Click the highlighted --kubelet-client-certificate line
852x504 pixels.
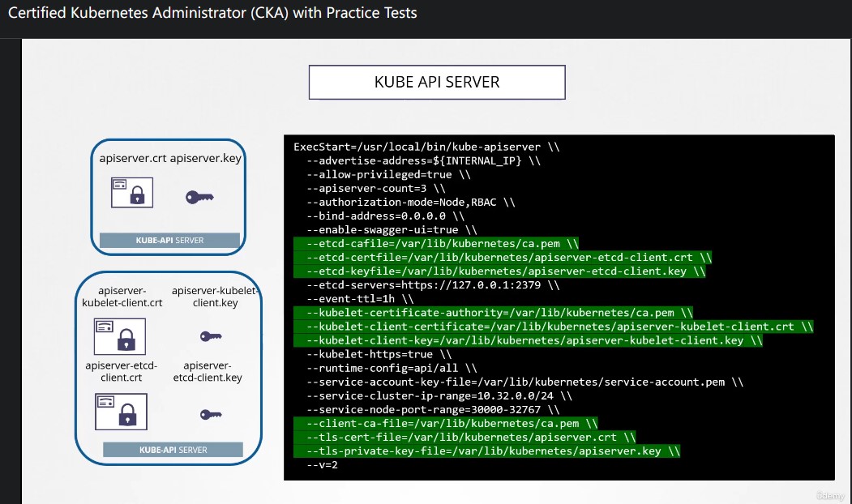coord(554,327)
